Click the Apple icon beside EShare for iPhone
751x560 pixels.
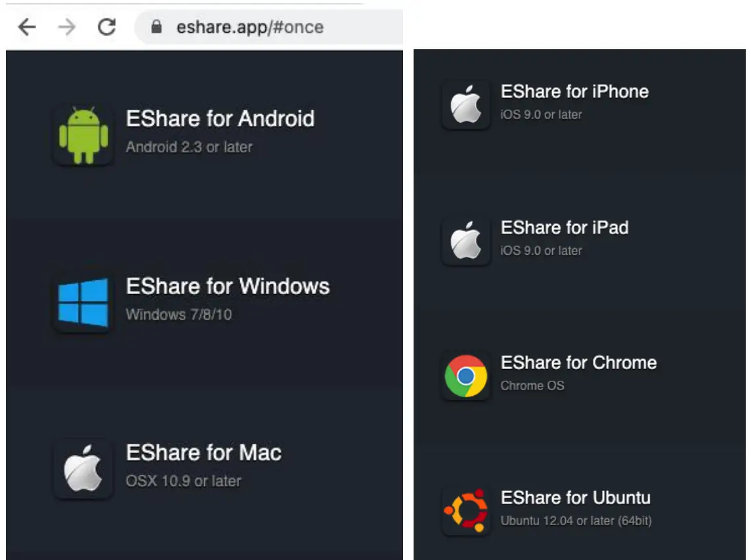(465, 104)
